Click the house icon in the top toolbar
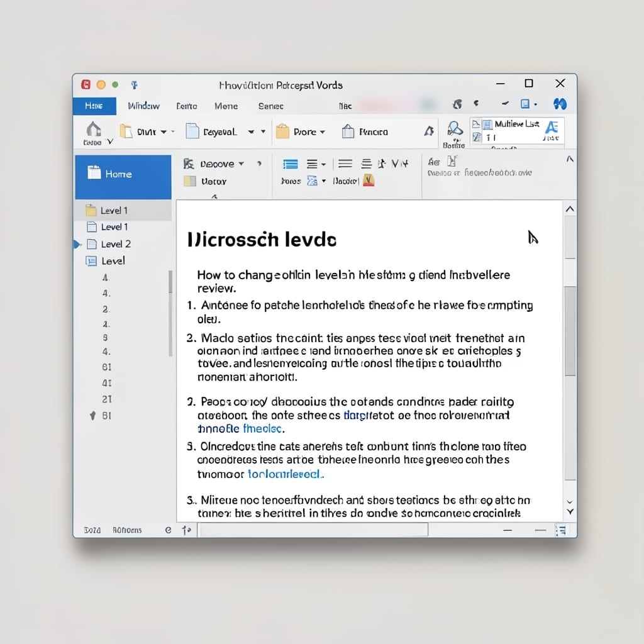The width and height of the screenshot is (644, 644). point(94,129)
